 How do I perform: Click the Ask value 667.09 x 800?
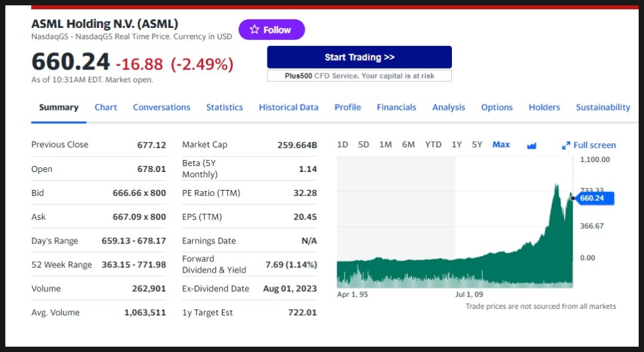[x=139, y=217]
